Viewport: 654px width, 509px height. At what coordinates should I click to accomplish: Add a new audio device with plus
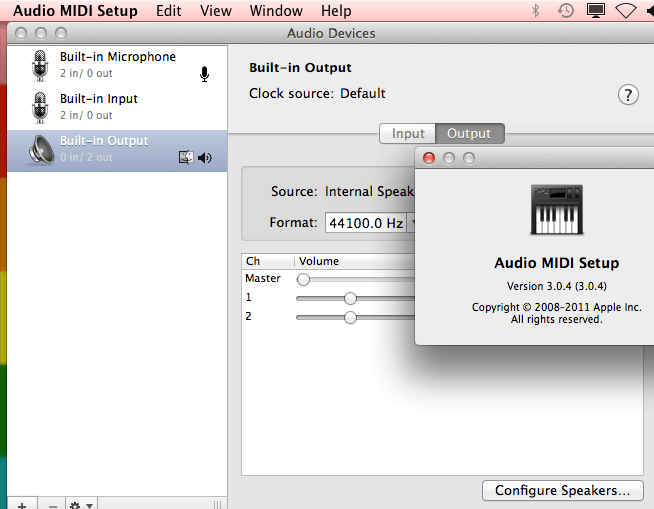(22, 504)
